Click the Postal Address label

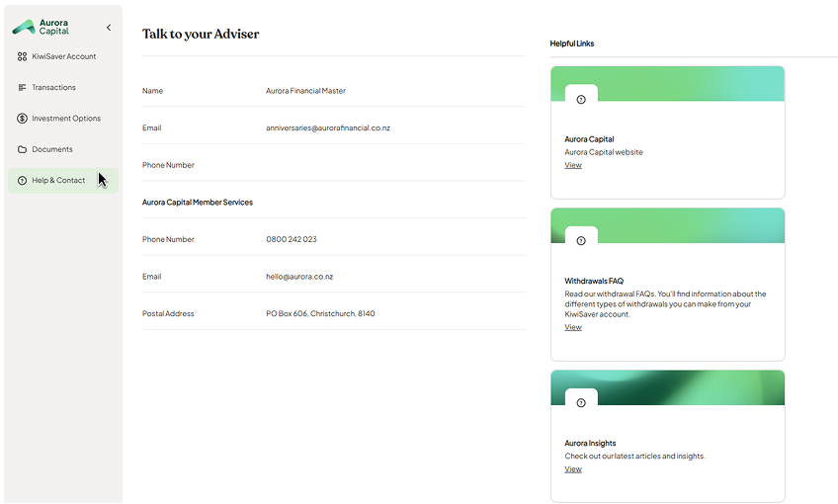pyautogui.click(x=168, y=313)
